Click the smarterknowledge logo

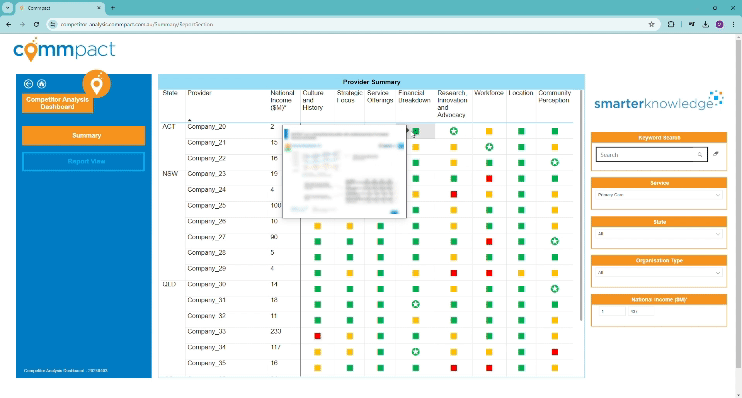pos(658,101)
